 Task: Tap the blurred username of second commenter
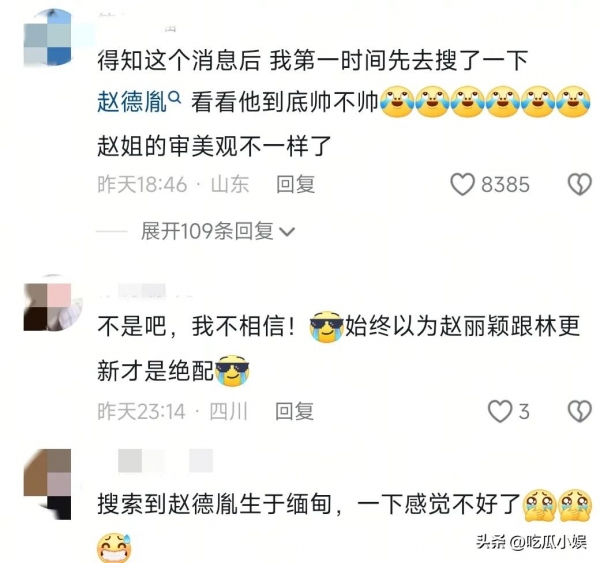[145, 290]
